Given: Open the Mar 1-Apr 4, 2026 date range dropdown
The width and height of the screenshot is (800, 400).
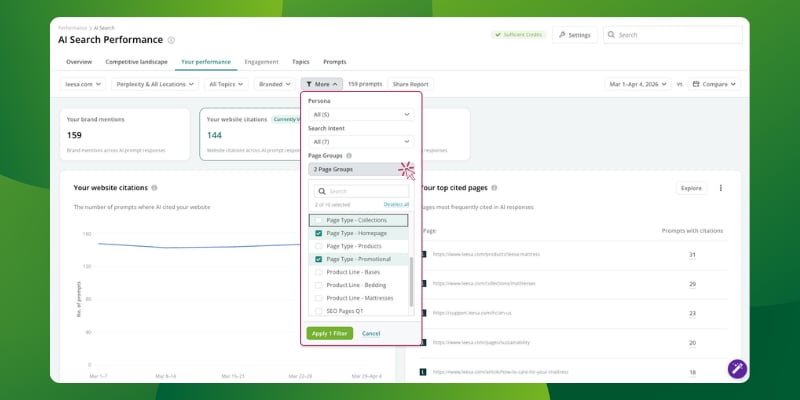Looking at the screenshot, I should [638, 84].
